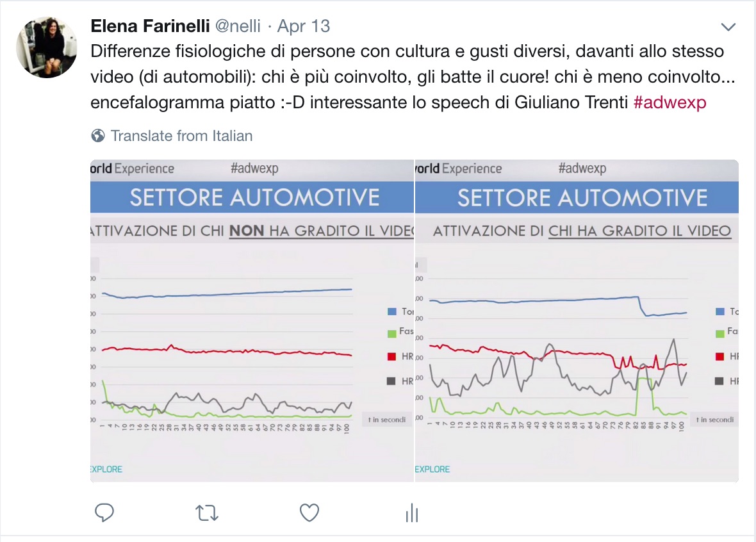The width and height of the screenshot is (756, 542).
Task: Open Elena Farinelli's profile picture
Action: [x=47, y=47]
